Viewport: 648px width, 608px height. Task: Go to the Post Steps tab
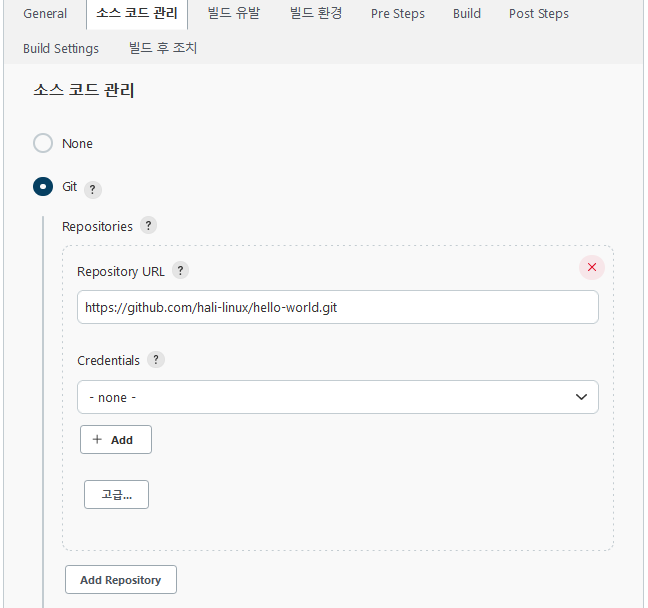tap(538, 14)
